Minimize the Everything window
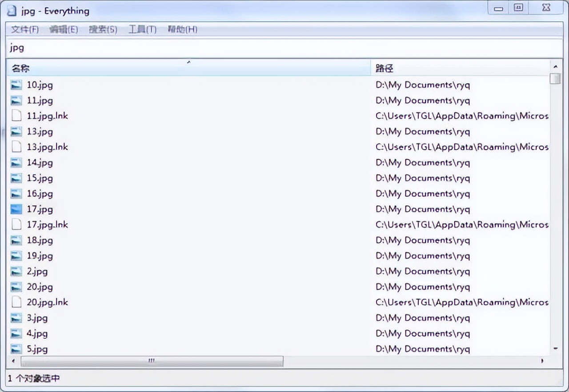 (499, 8)
